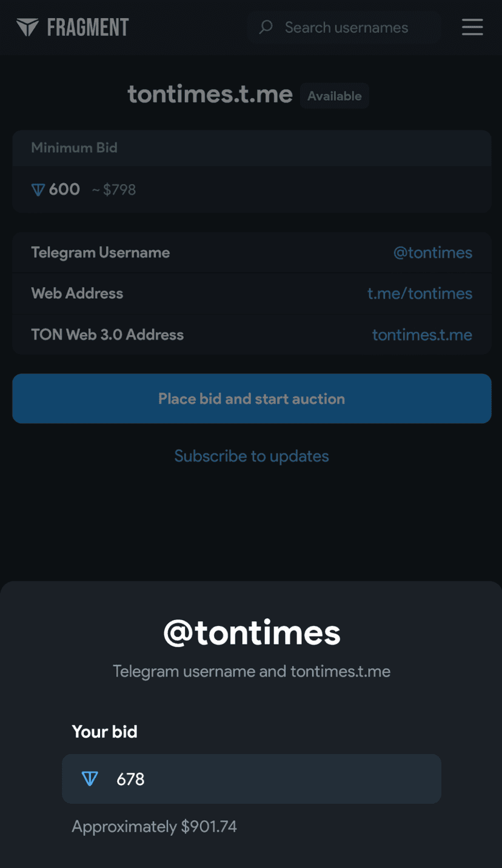Open the hamburger menu

click(472, 27)
